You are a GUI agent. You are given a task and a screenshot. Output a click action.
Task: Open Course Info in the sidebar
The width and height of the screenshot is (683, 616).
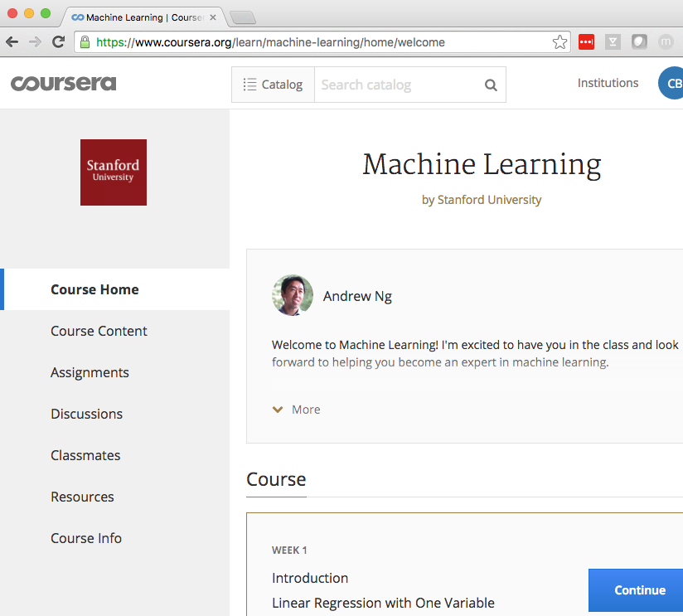(x=86, y=538)
